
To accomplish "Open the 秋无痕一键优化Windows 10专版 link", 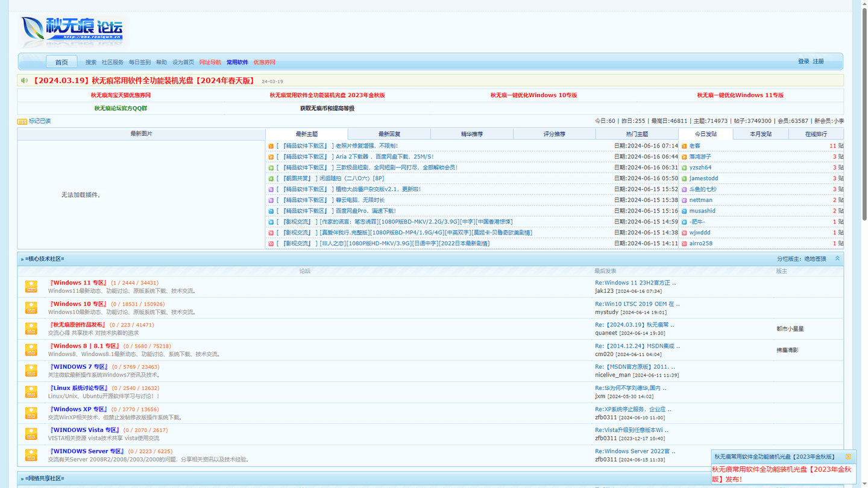I will [533, 95].
